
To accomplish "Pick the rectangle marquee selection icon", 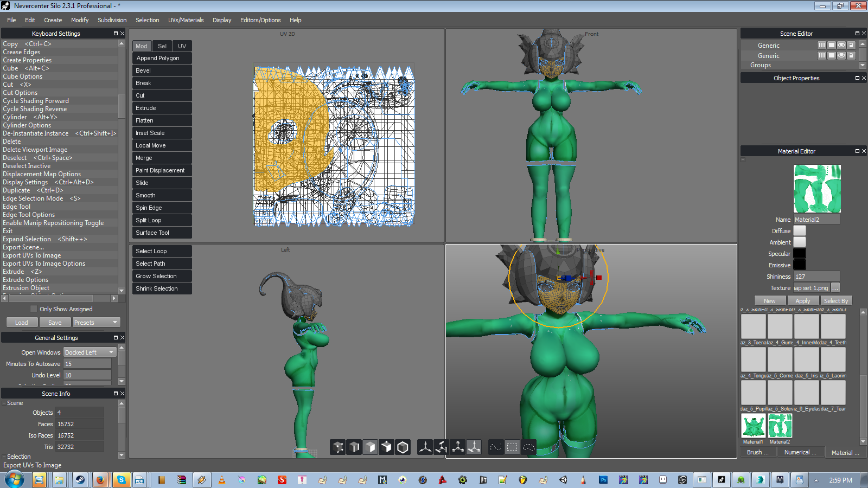I will [x=512, y=447].
